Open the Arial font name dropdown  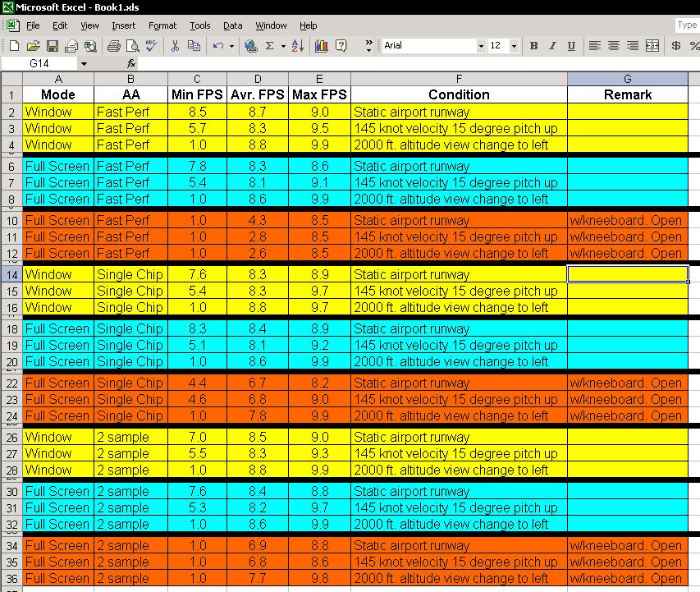pyautogui.click(x=481, y=46)
